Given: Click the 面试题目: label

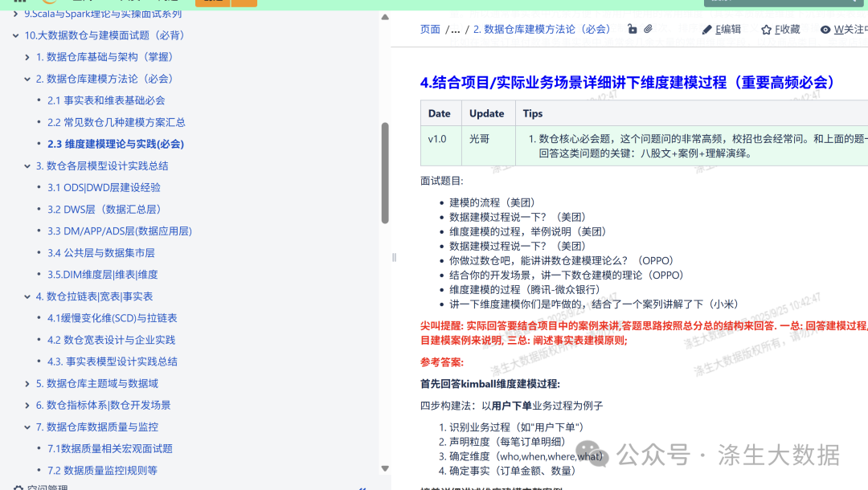Looking at the screenshot, I should 442,181.
